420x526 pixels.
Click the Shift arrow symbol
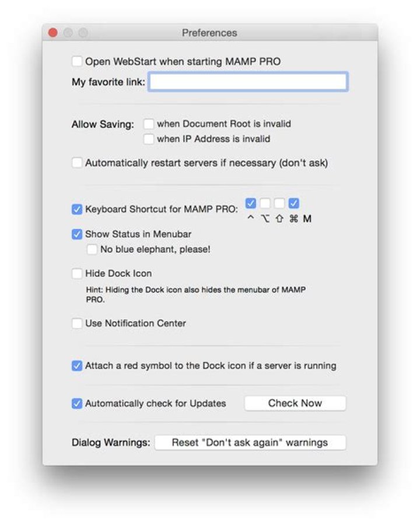click(279, 219)
